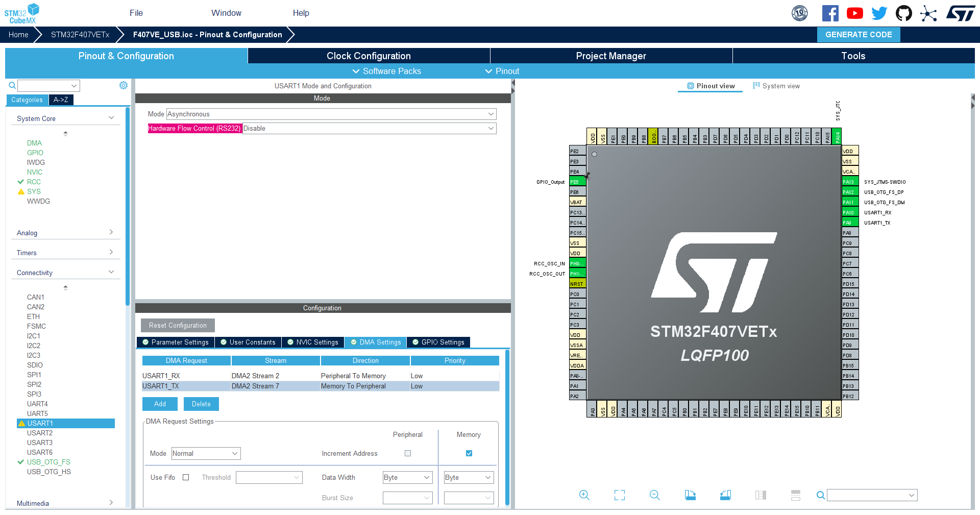Click the peripheral search input field

click(49, 85)
